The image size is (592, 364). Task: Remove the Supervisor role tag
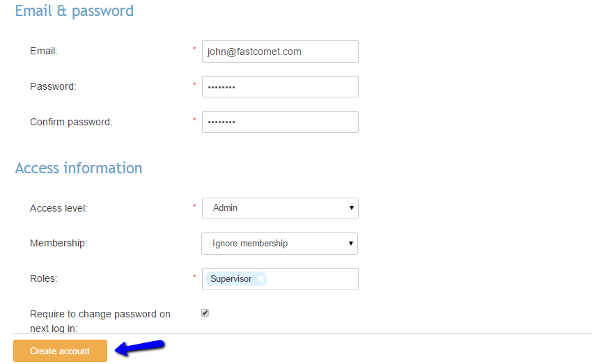260,278
